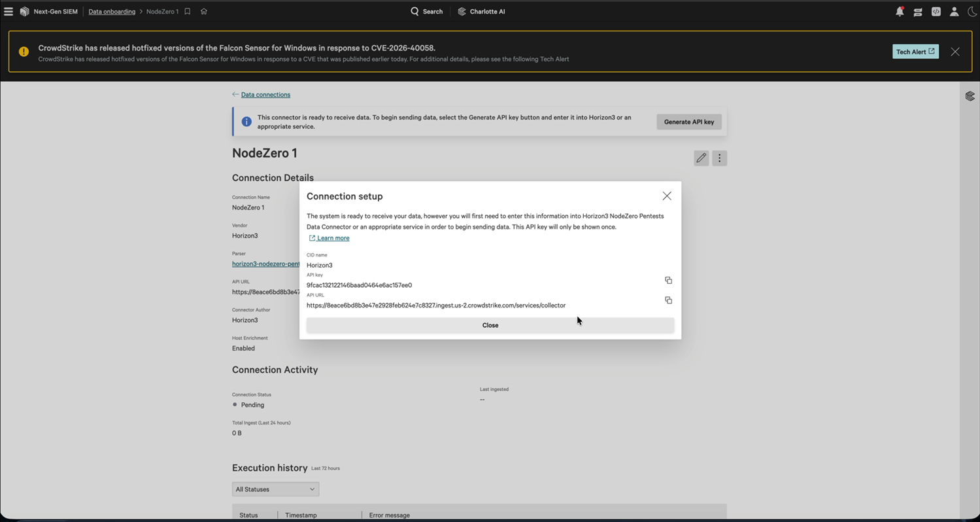The image size is (980, 522).
Task: Open the horizon3-nodezero parser link
Action: [x=265, y=264]
